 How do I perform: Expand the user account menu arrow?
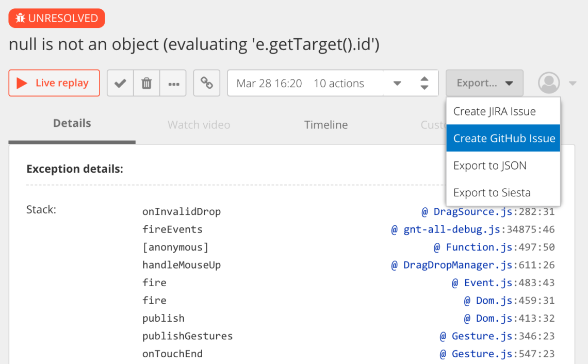coord(573,84)
